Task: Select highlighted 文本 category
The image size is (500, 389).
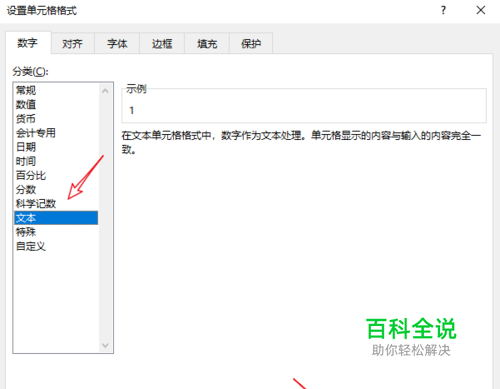Action: (56, 218)
